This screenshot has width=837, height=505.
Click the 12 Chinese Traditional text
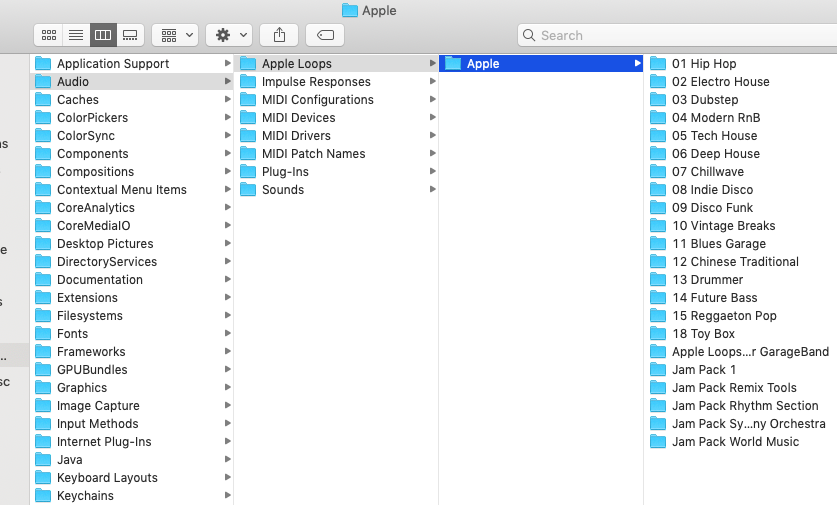point(736,262)
